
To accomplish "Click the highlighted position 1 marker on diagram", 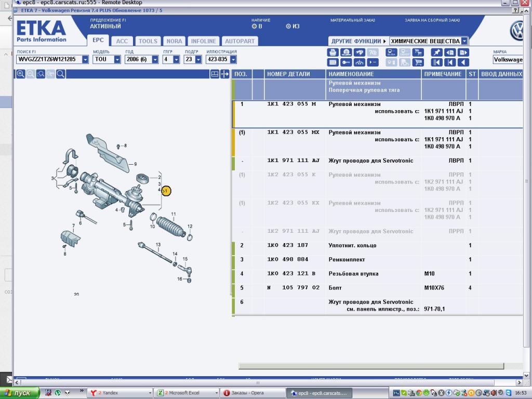I will [x=166, y=191].
